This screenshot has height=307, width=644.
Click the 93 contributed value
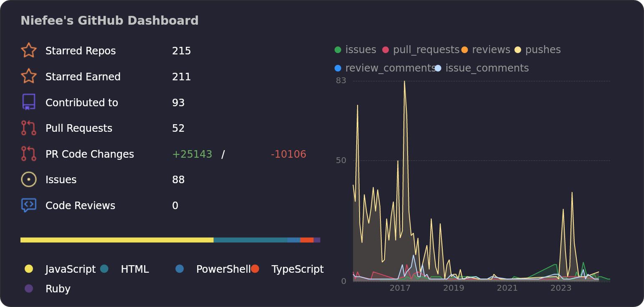coord(178,103)
